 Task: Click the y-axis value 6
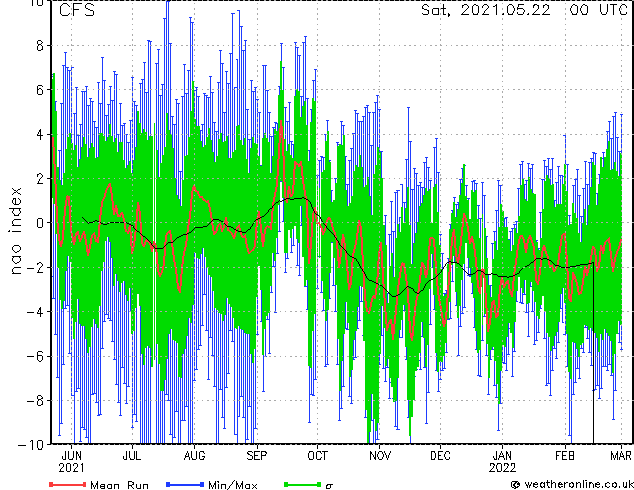pos(40,90)
